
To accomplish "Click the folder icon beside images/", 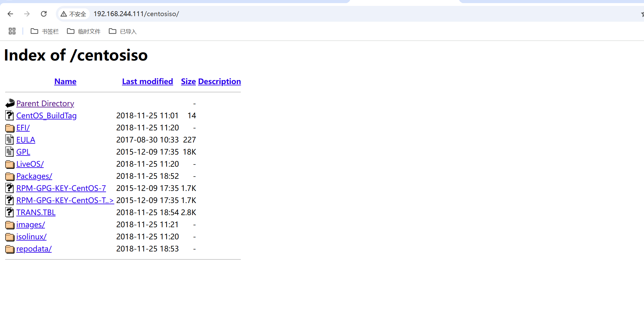I will (10, 224).
